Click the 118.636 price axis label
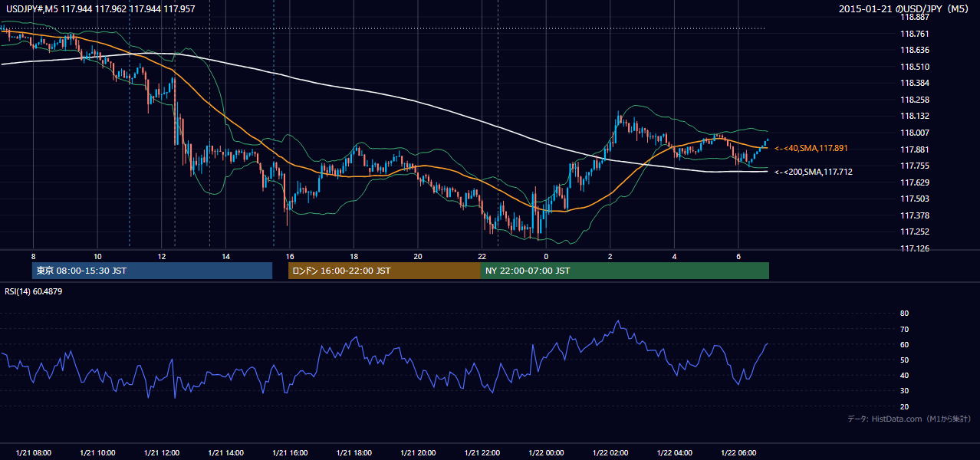The image size is (980, 460). 915,51
